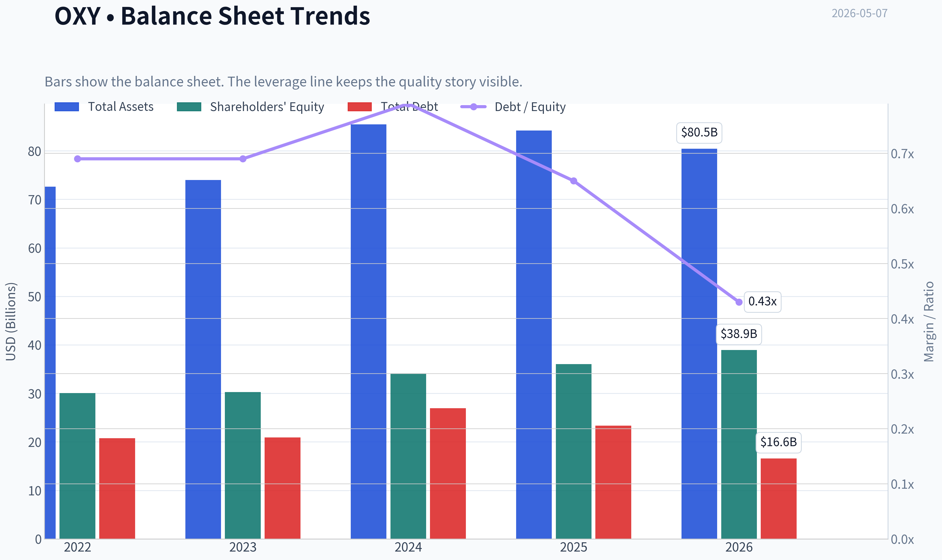Select the 2026 Shareholders' Equity green bar
This screenshot has width=942, height=560.
coord(739,444)
